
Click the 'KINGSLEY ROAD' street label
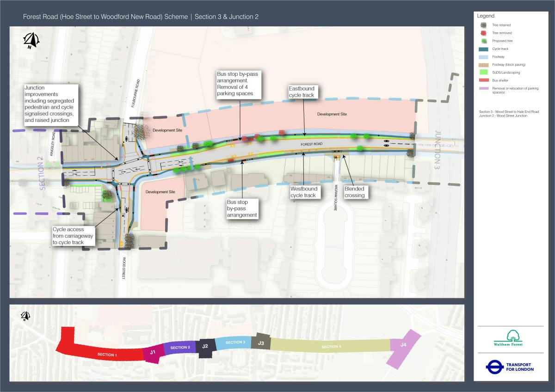coord(54,143)
